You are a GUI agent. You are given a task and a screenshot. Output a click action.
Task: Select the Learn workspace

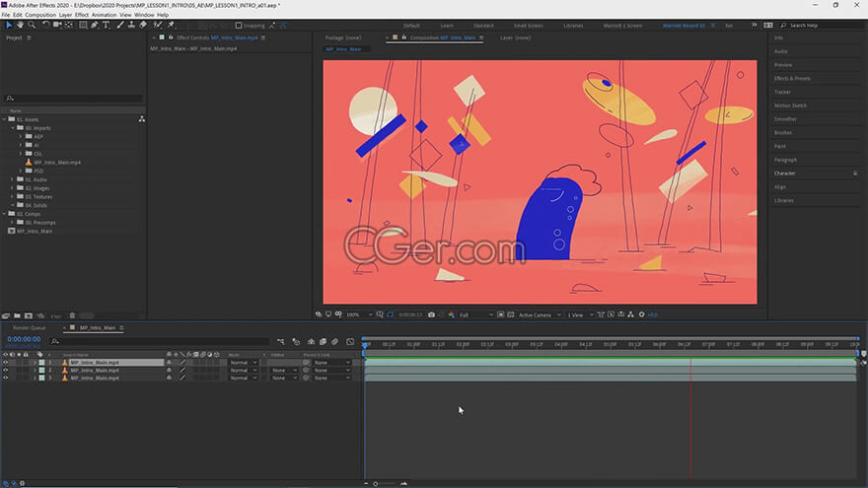click(x=447, y=26)
